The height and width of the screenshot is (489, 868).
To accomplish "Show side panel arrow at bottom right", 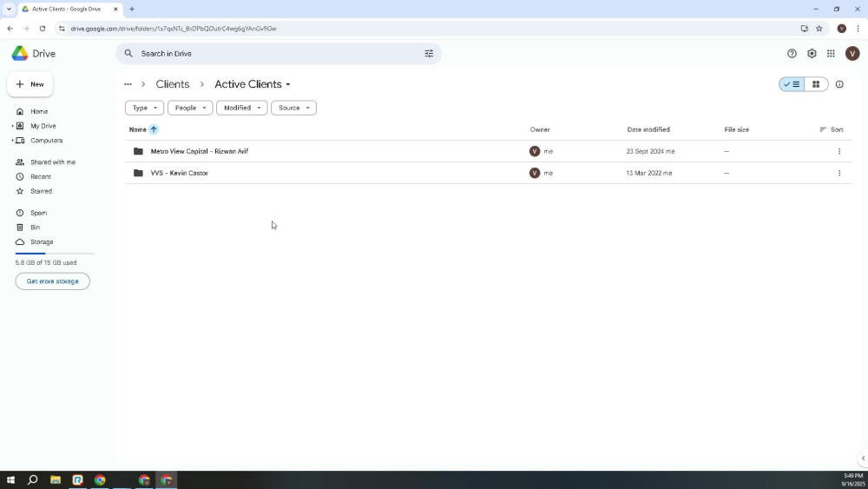I will coord(863,458).
